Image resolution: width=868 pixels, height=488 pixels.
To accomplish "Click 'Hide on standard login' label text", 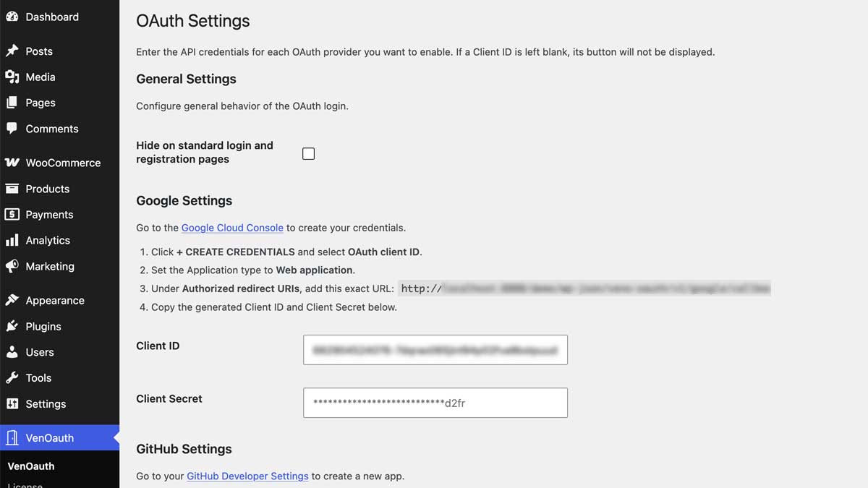I will 205,152.
